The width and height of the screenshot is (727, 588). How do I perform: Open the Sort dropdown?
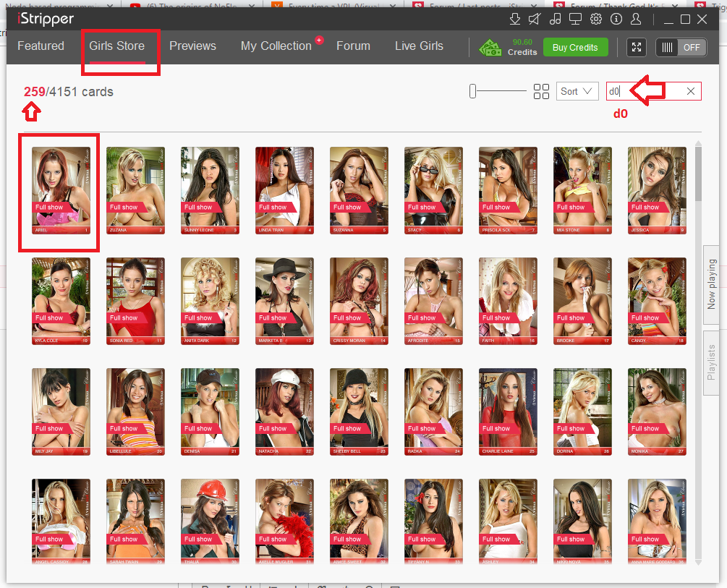(x=577, y=91)
